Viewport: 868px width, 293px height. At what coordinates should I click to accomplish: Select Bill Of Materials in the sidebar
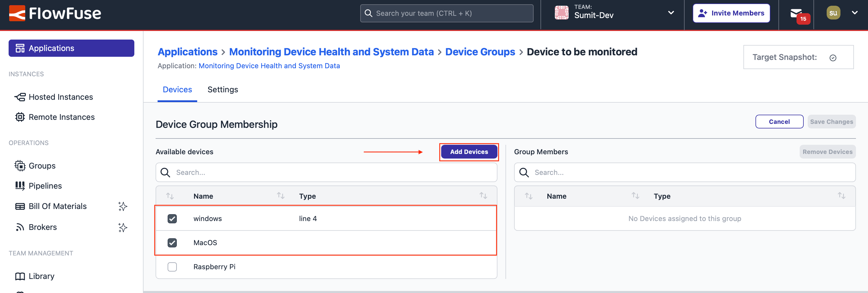(58, 206)
